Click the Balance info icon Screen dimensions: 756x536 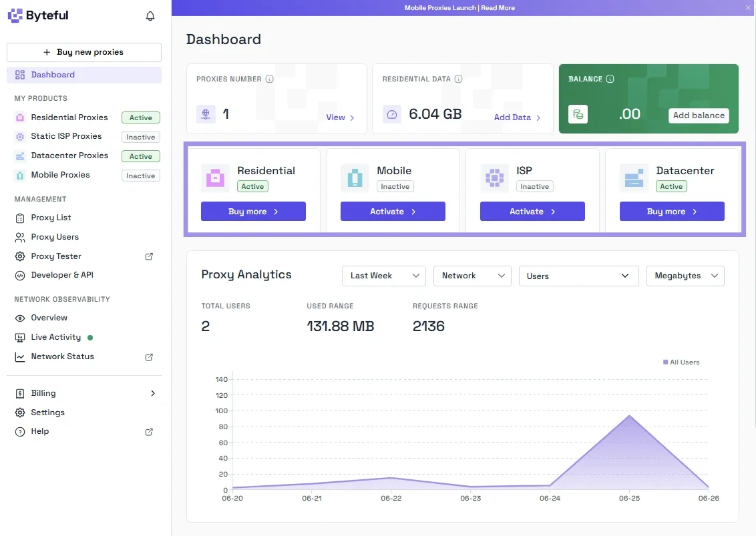(610, 79)
